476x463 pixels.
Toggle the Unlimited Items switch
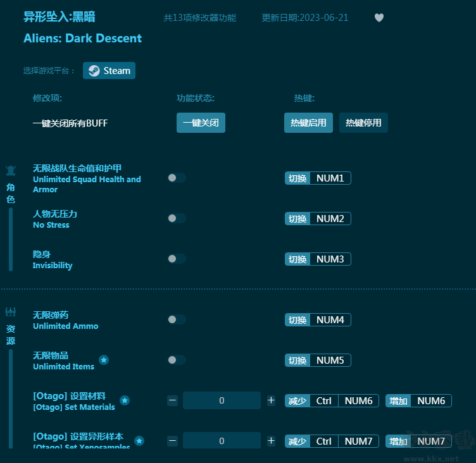(x=177, y=360)
